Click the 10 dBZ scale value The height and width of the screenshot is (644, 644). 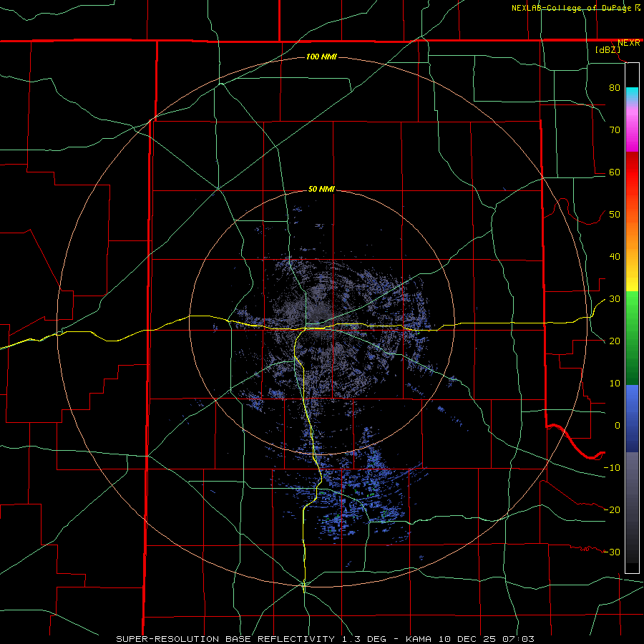615,384
